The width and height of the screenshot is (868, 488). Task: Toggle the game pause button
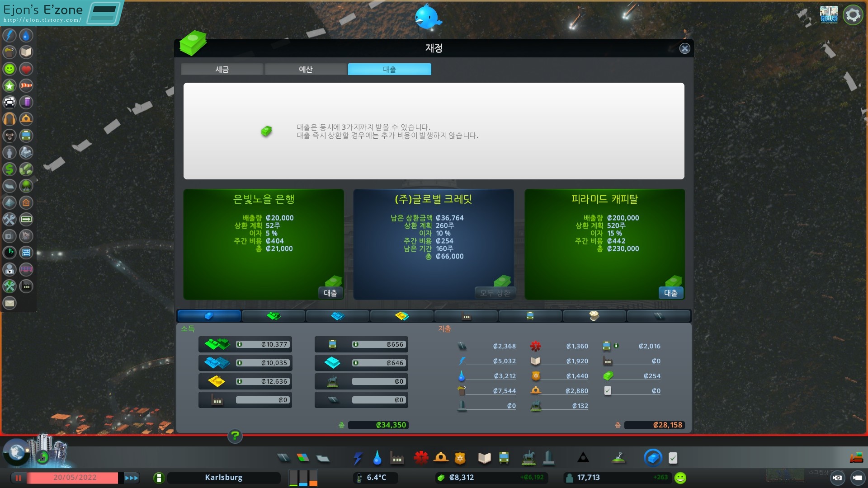coord(19,478)
